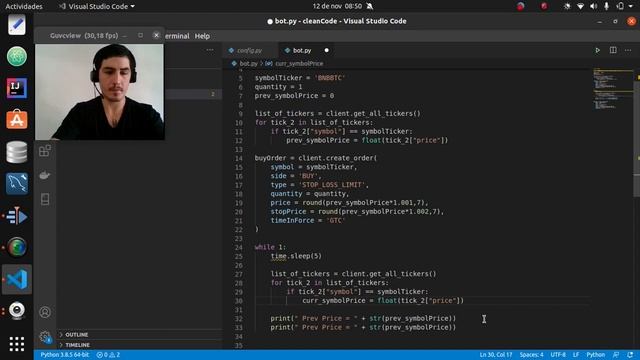Open the database cylinder app in dock
640x360 pixels.
(17, 152)
